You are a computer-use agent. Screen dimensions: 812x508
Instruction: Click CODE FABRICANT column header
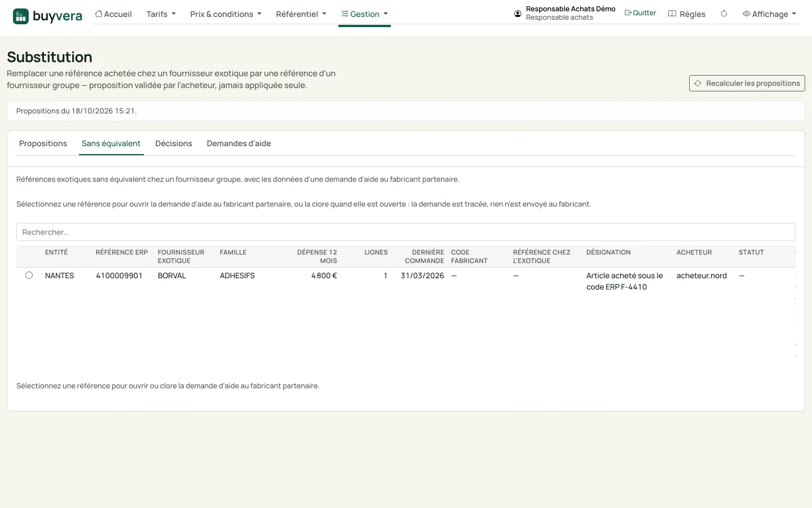[469, 256]
